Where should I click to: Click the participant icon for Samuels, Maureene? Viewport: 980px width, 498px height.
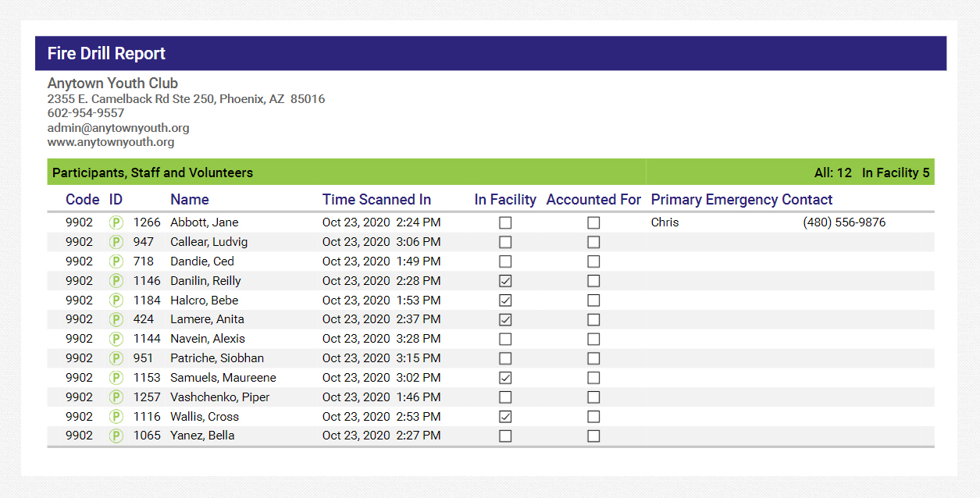click(x=116, y=378)
